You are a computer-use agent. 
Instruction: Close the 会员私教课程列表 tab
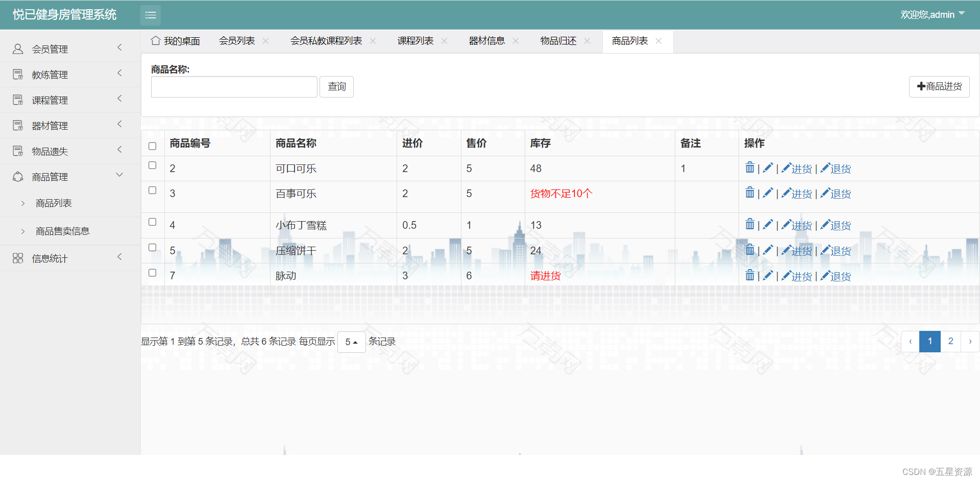click(x=373, y=41)
